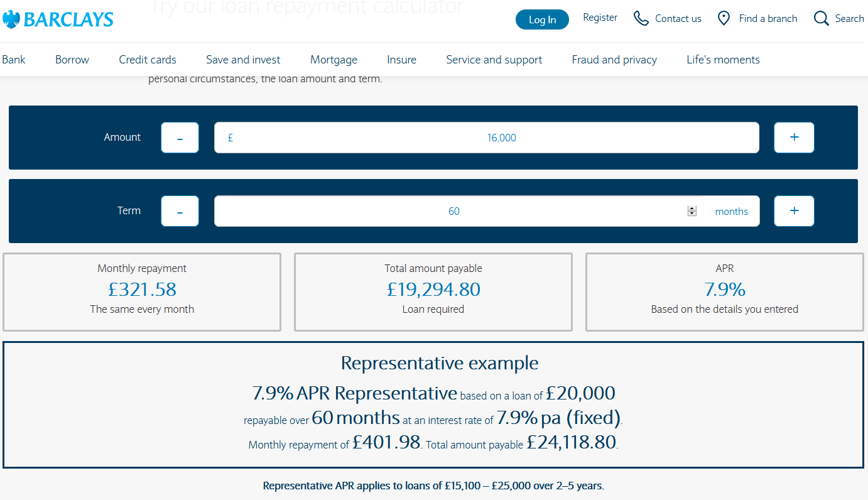Click the Term field spinner arrows
Screen dimensions: 868x500
[x=692, y=211]
